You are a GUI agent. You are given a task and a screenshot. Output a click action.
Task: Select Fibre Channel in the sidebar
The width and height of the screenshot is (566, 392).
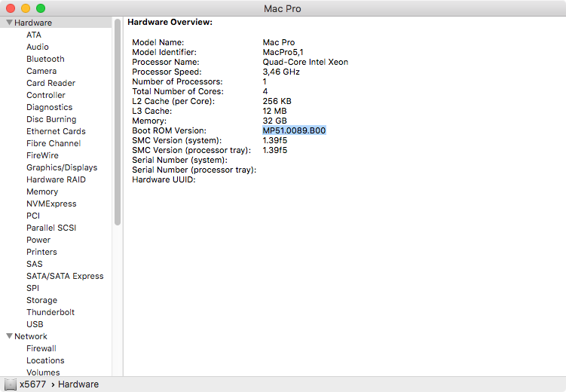pyautogui.click(x=54, y=143)
